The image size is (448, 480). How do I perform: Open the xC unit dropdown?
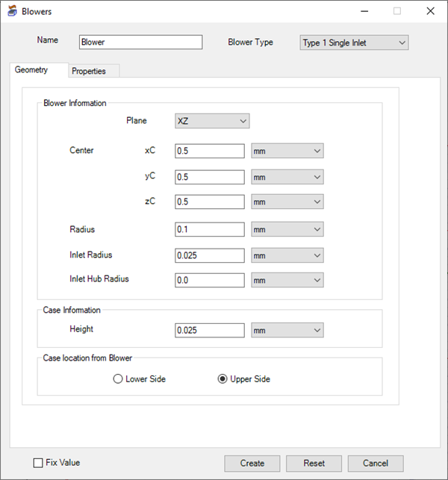pos(287,152)
